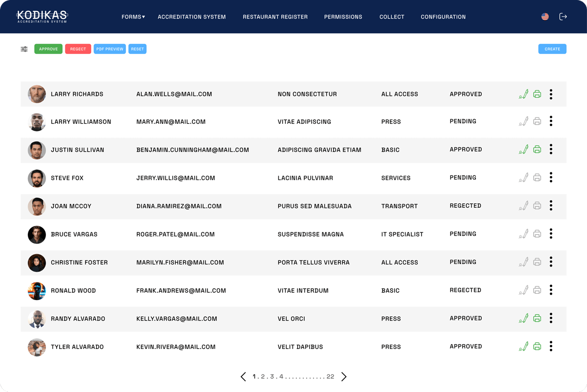The width and height of the screenshot is (587, 392).
Task: Jump to page 22 in pagination
Action: [x=331, y=376]
